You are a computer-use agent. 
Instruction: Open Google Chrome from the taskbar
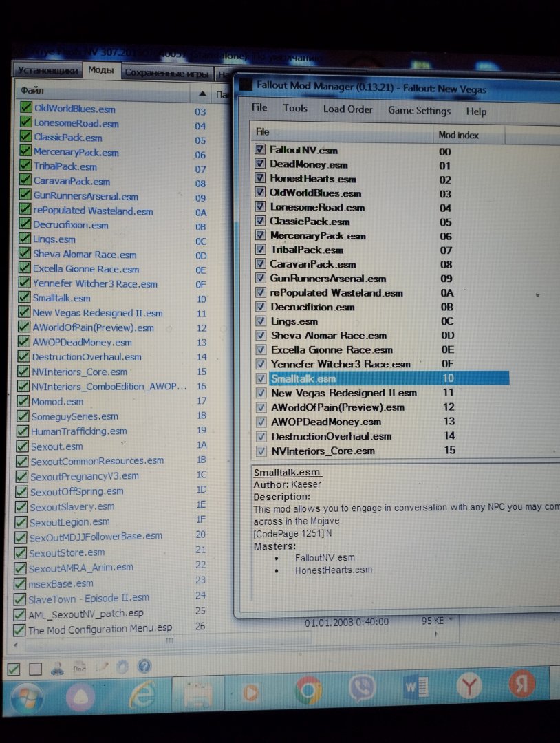(308, 690)
